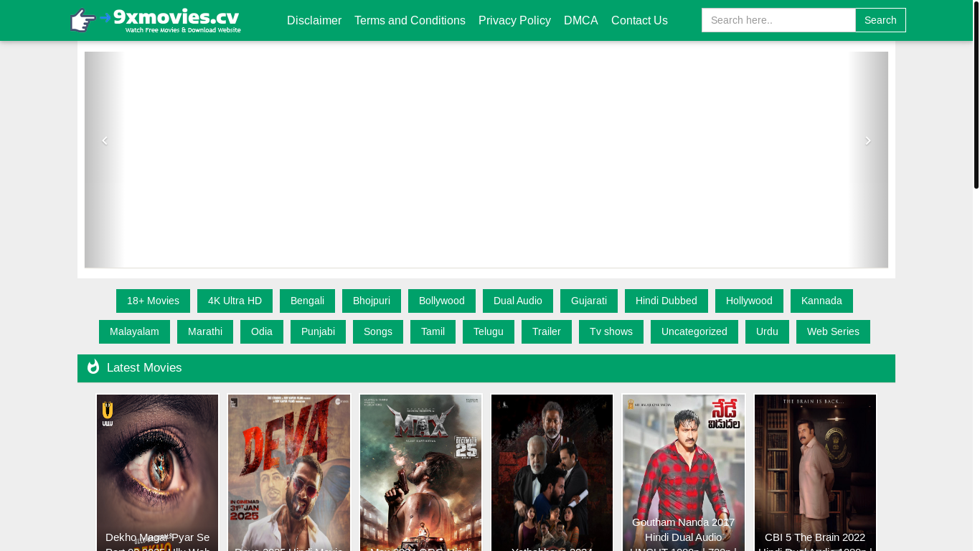The width and height of the screenshot is (980, 551).
Task: Click the 9xmovies.cv site logo
Action: coord(156,20)
